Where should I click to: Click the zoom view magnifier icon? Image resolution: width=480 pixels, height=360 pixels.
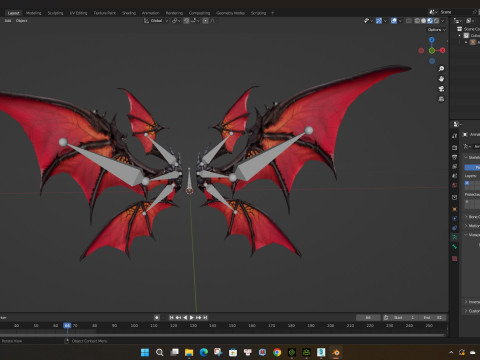[x=441, y=69]
